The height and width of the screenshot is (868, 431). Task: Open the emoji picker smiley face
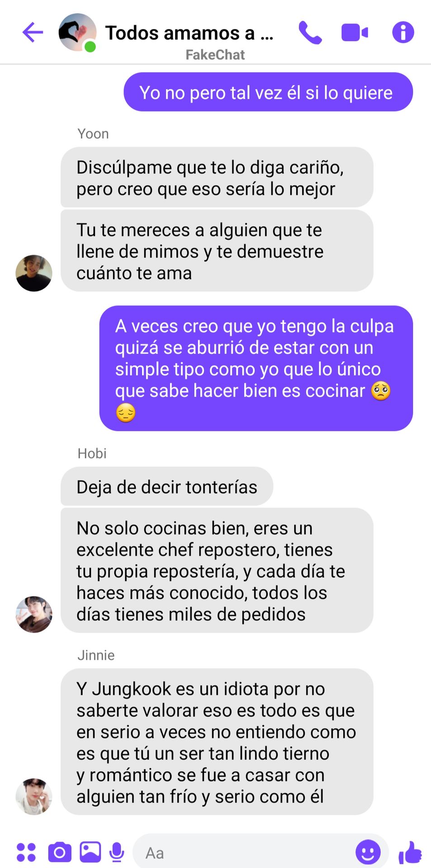coord(368,853)
